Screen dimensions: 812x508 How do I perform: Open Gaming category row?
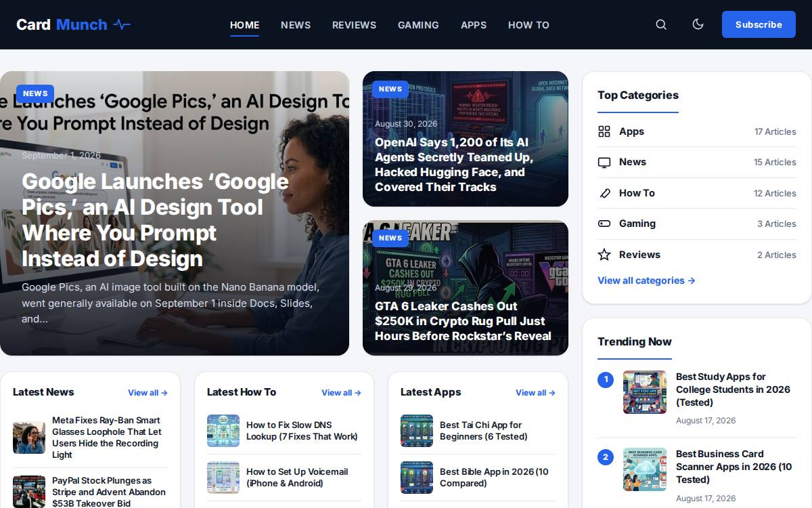(697, 224)
